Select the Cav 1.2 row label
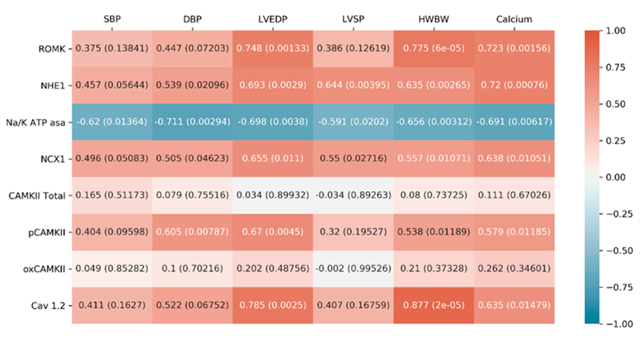 point(48,306)
